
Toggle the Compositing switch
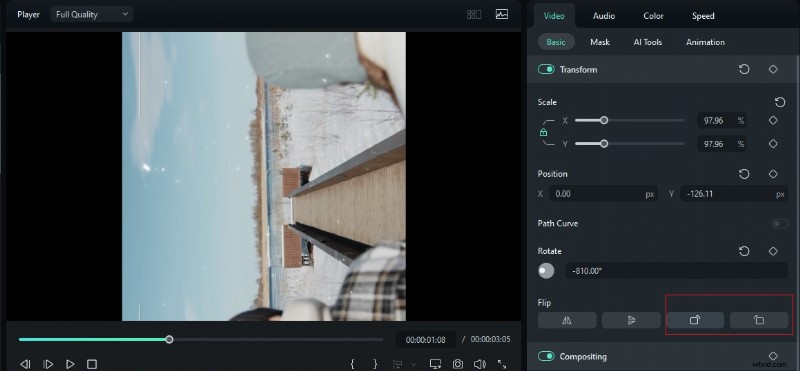coord(546,356)
